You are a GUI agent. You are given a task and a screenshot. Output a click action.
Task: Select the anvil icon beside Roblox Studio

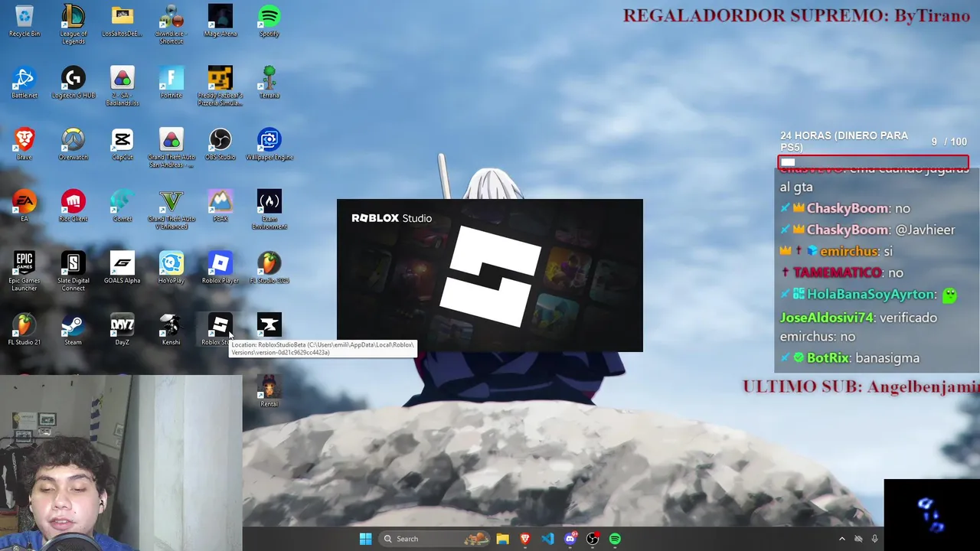click(269, 326)
